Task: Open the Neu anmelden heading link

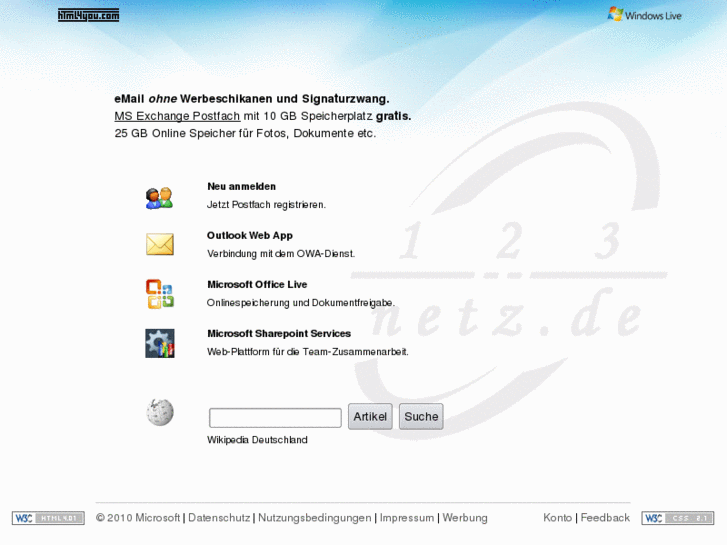Action: pos(242,186)
